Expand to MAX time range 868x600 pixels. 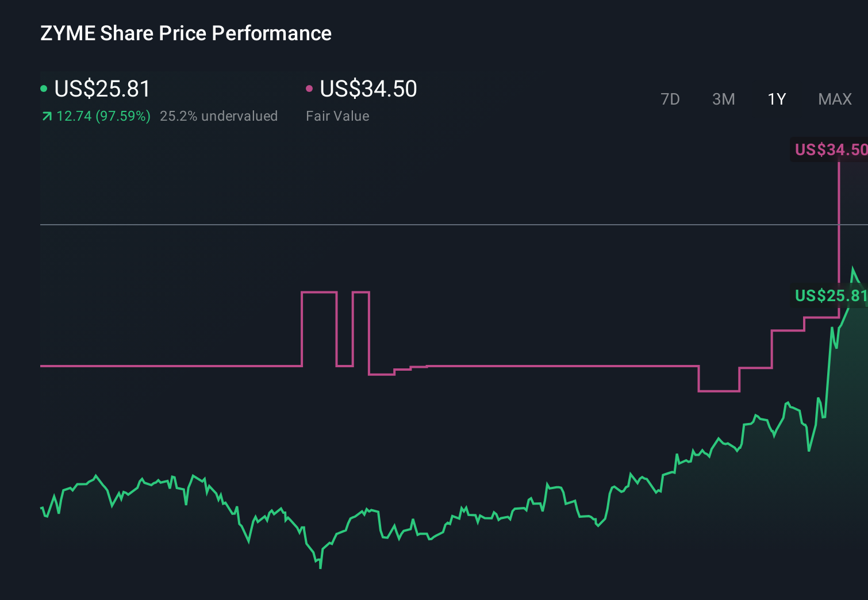click(x=834, y=99)
